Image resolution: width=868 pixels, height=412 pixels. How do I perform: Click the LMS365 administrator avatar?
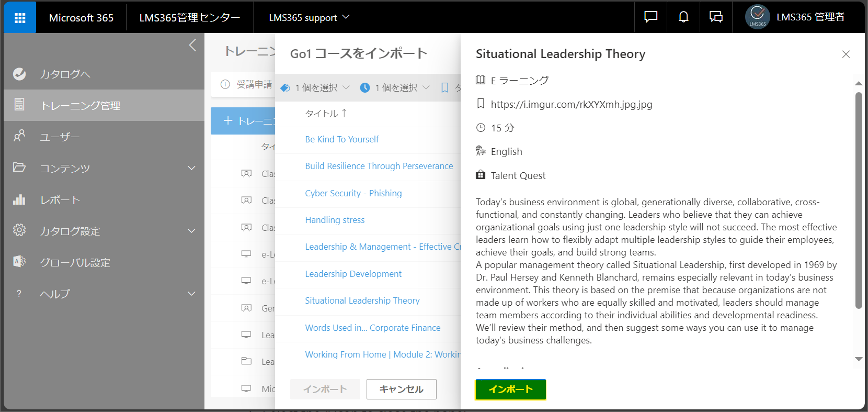(757, 17)
